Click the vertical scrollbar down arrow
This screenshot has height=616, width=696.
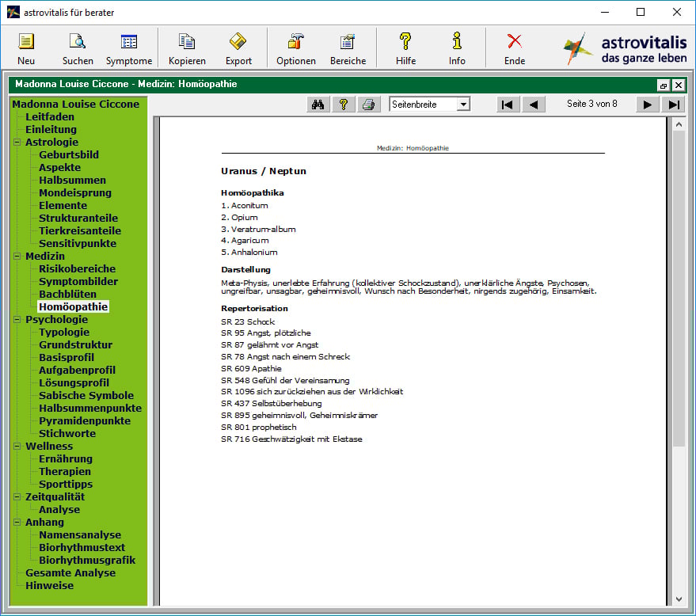[679, 599]
